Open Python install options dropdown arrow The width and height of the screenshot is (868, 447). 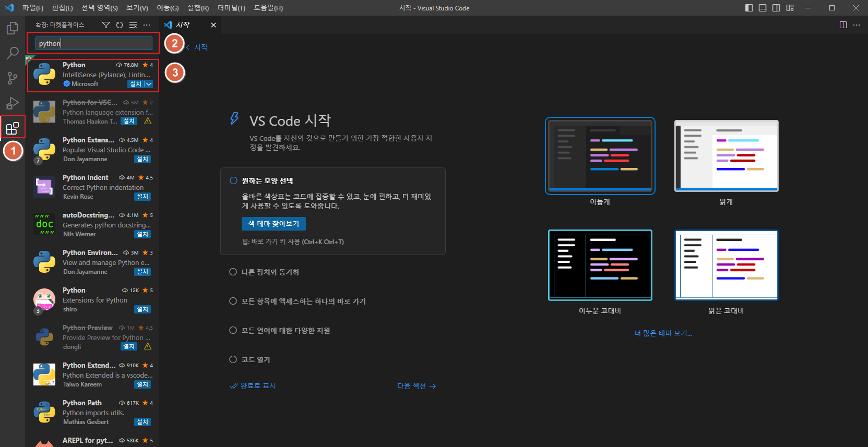pos(149,84)
